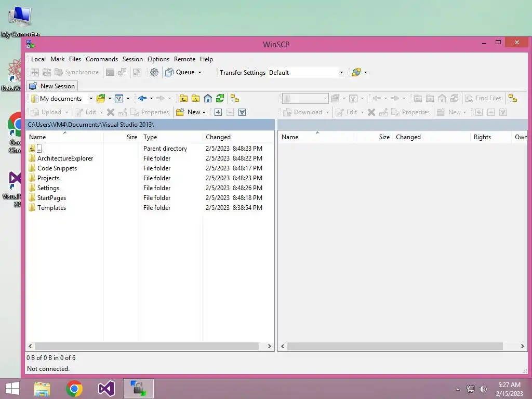This screenshot has height=399, width=532.
Task: Click the Open Directory folder icon
Action: pyautogui.click(x=101, y=98)
